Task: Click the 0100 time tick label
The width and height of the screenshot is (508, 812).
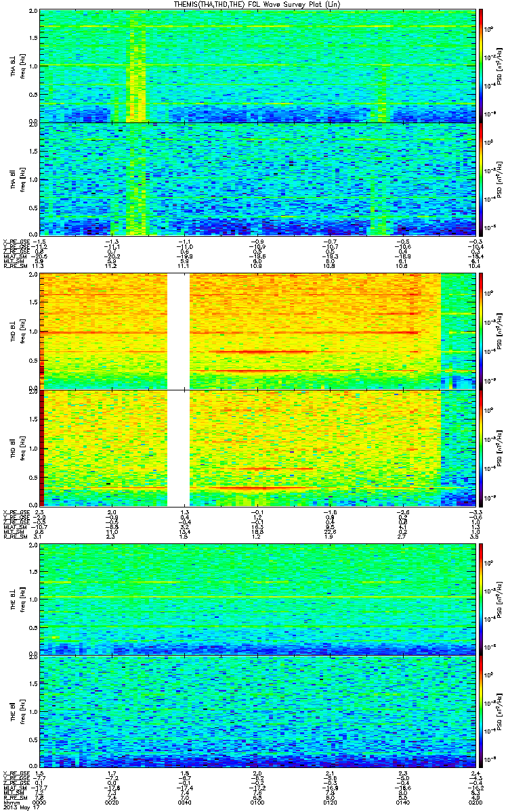Action: coord(257,802)
